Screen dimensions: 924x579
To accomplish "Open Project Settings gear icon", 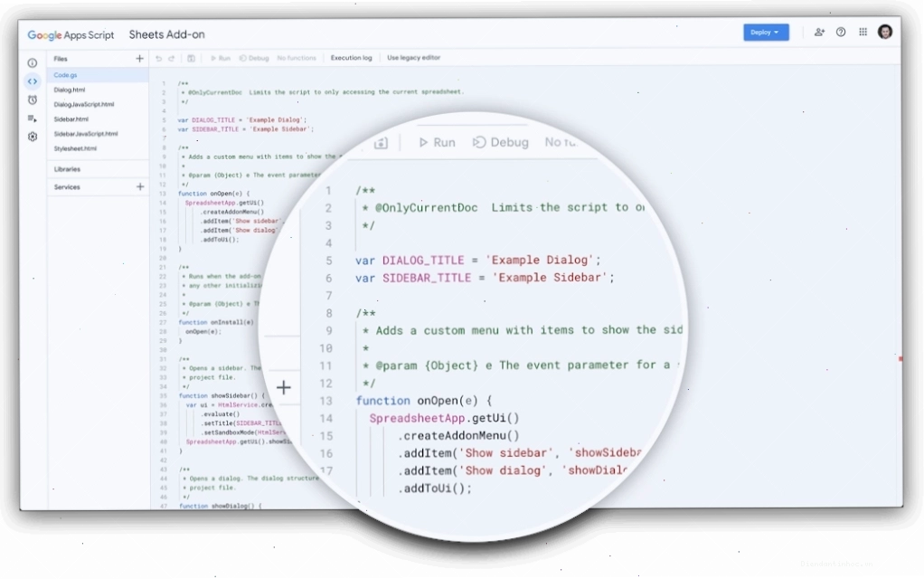I will point(33,137).
